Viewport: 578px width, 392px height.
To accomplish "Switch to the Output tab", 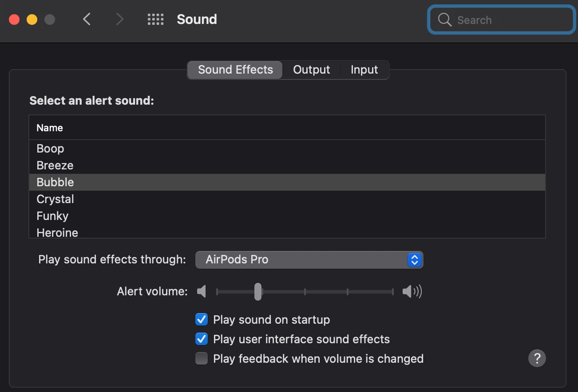I will click(311, 70).
